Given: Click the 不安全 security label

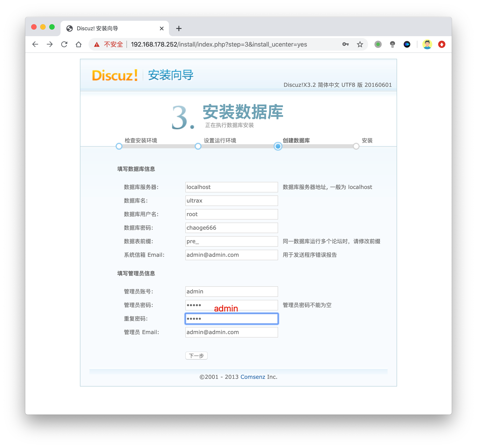Looking at the screenshot, I should (x=113, y=45).
